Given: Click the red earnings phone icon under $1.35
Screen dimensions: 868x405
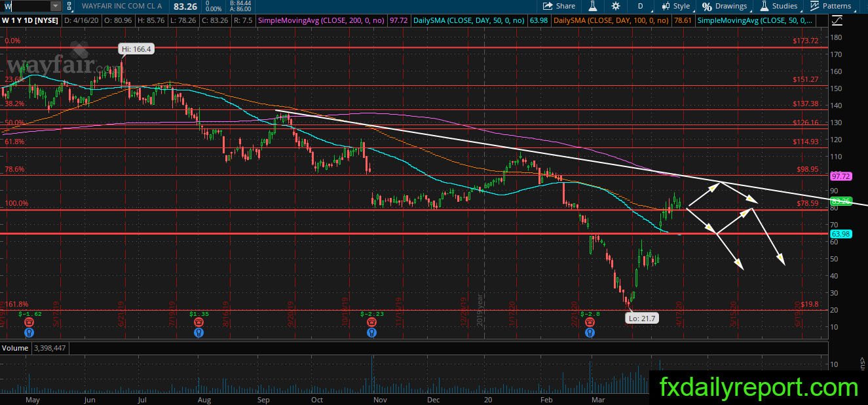Looking at the screenshot, I should pyautogui.click(x=199, y=322).
